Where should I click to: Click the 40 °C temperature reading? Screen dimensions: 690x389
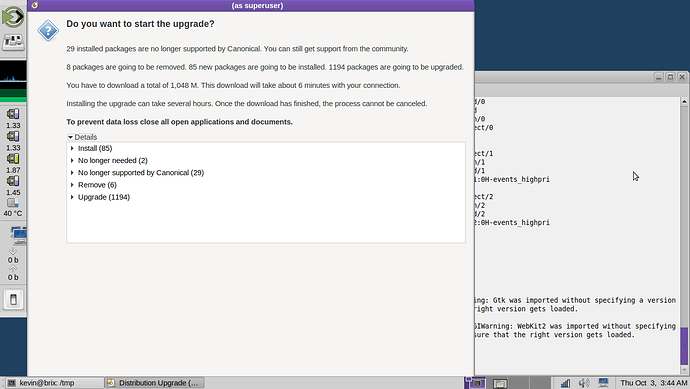tap(13, 213)
